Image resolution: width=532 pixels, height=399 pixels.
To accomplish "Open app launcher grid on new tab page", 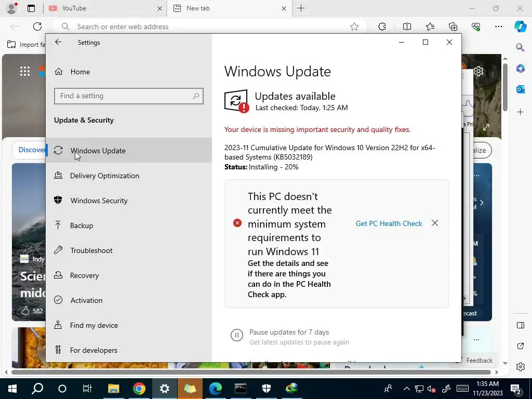I will coord(25,71).
